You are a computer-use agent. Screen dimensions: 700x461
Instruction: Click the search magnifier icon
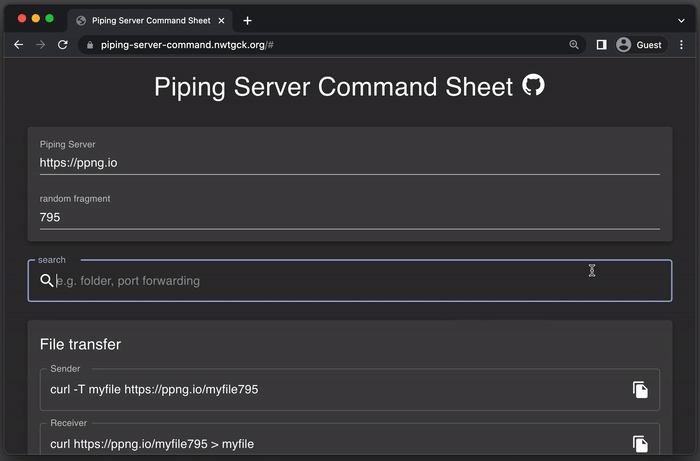[x=47, y=281]
